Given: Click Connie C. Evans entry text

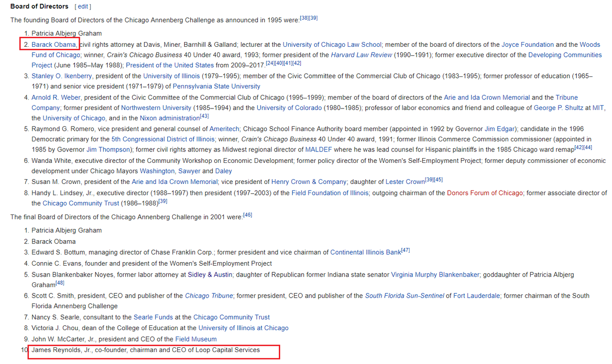Looking at the screenshot, I should point(152,263).
